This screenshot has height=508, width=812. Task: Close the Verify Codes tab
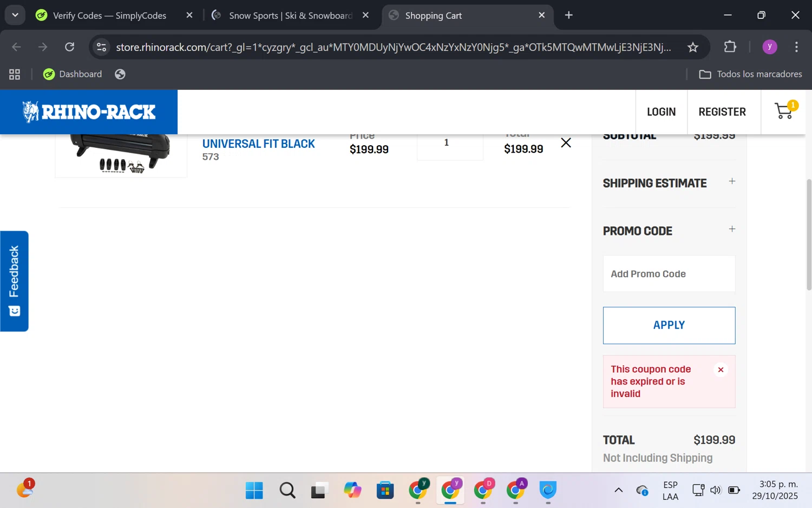(189, 15)
